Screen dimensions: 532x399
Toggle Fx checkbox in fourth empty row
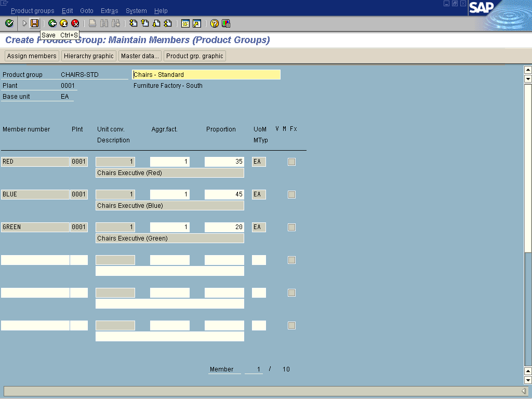(291, 260)
